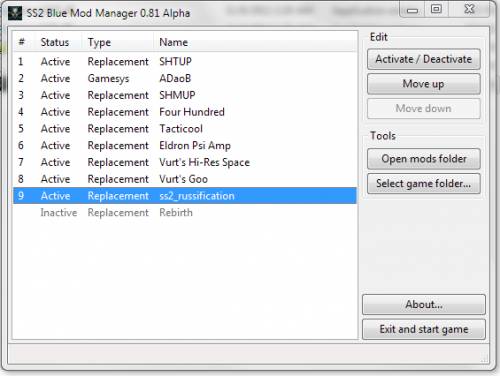Select the ss2_russification mod row
The image size is (500, 376).
pyautogui.click(x=185, y=196)
